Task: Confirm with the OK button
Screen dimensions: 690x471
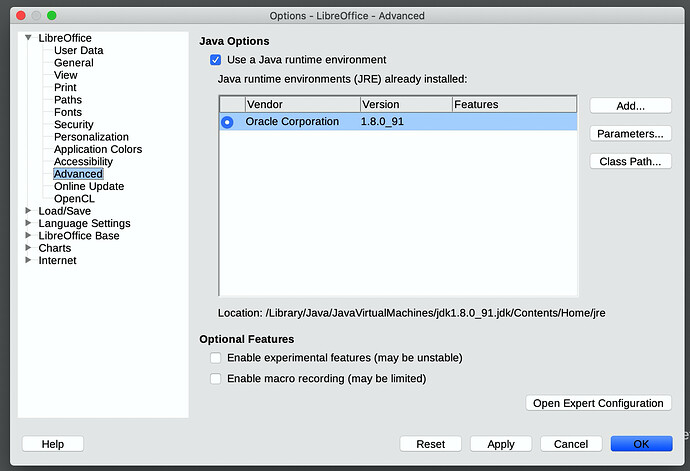Action: coord(641,444)
